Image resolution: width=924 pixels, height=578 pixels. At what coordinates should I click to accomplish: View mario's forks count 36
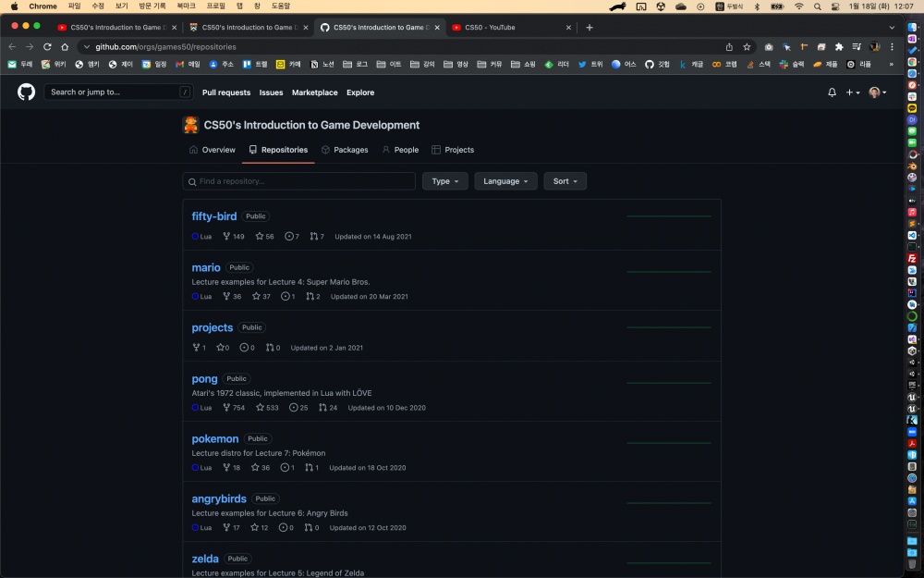click(232, 297)
